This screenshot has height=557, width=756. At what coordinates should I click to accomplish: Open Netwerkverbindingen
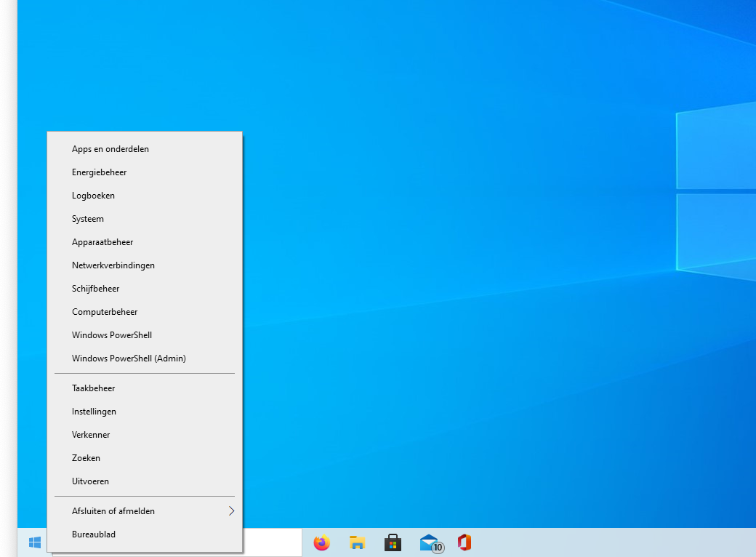click(x=113, y=265)
